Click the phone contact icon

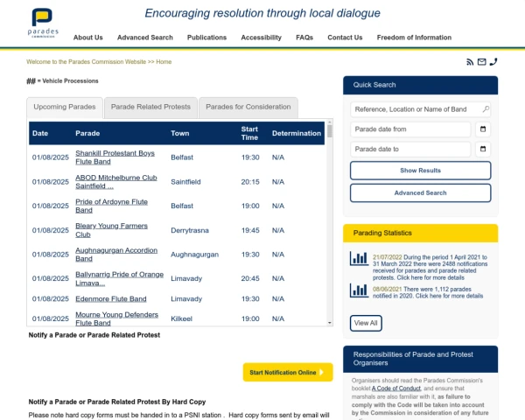(x=493, y=62)
